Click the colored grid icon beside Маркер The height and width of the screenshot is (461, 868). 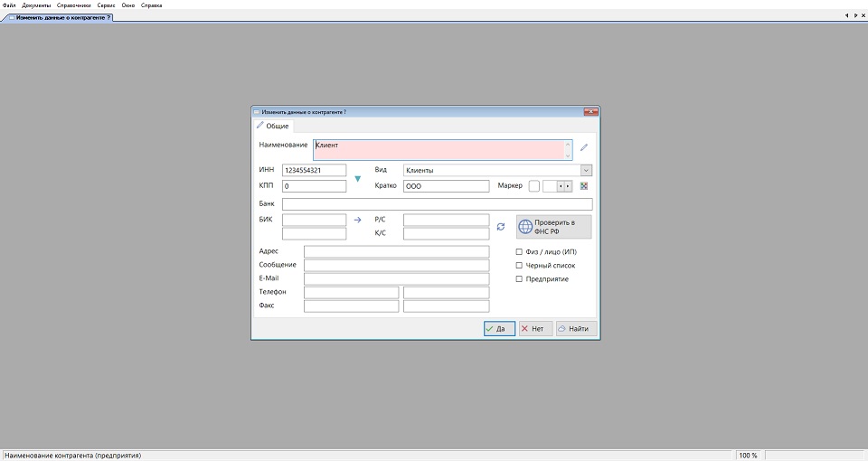click(584, 186)
